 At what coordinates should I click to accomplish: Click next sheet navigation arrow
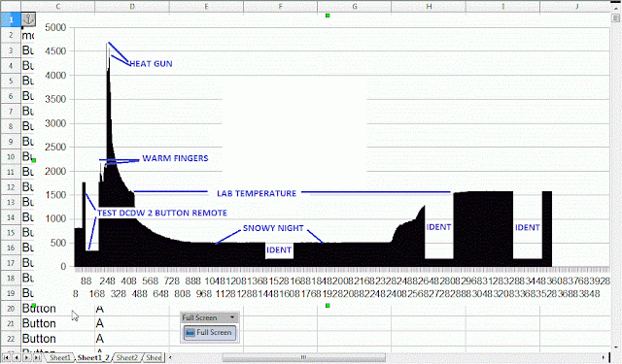[26, 357]
